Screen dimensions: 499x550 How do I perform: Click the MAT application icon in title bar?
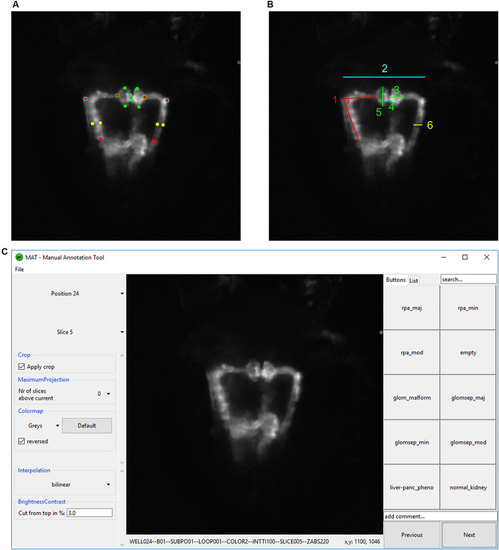click(x=19, y=257)
